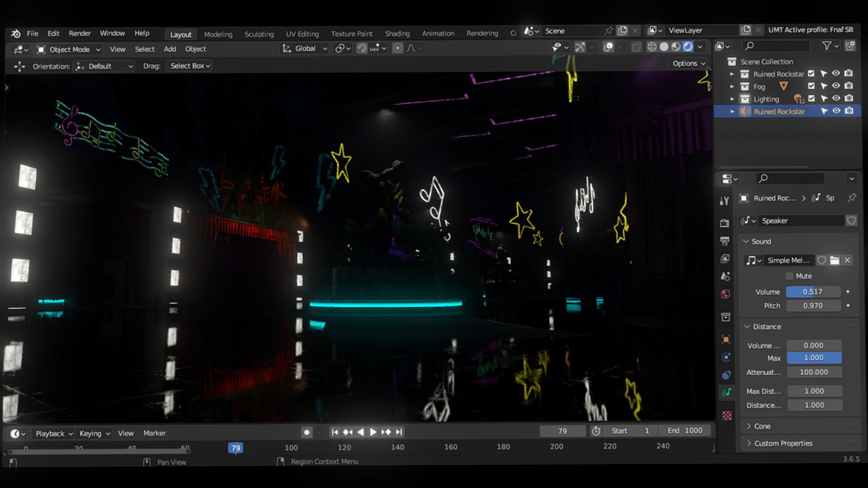Hide the Fog collection in viewport
Viewport: 868px width, 488px height.
836,86
